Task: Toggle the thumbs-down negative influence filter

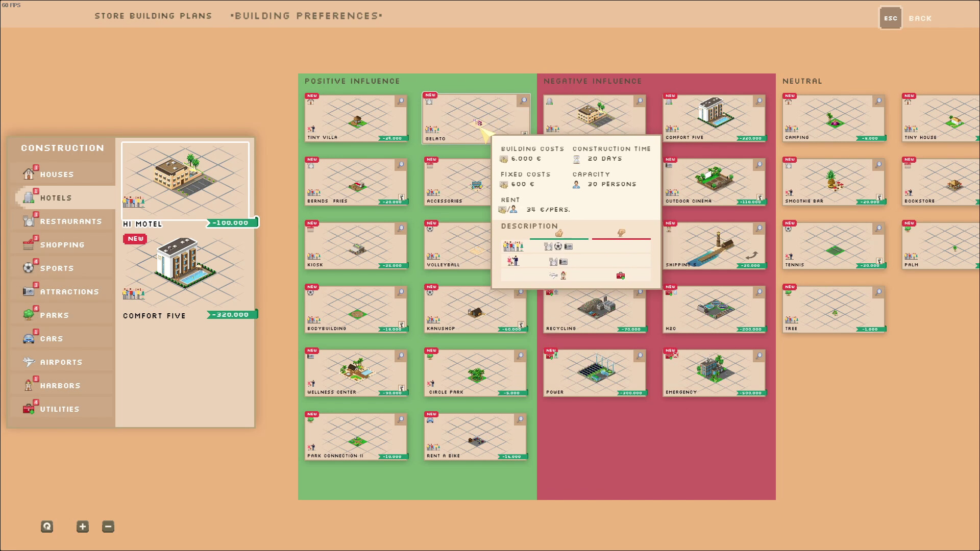Action: point(621,233)
